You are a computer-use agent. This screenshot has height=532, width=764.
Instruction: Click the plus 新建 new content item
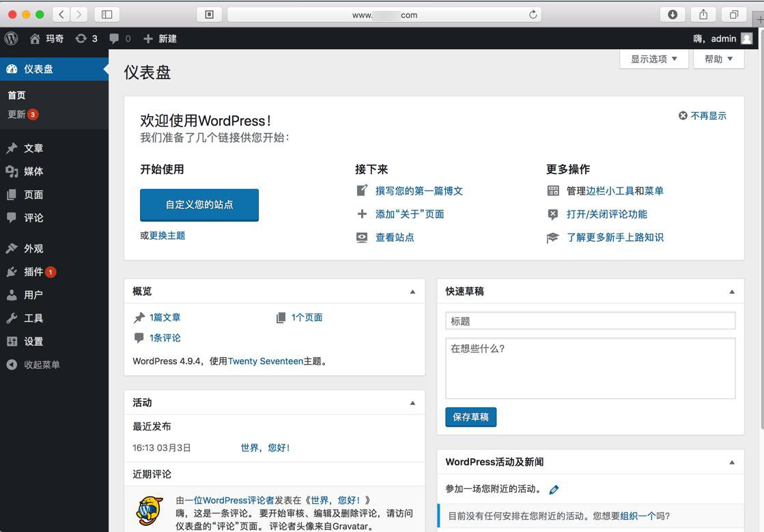[x=160, y=38]
